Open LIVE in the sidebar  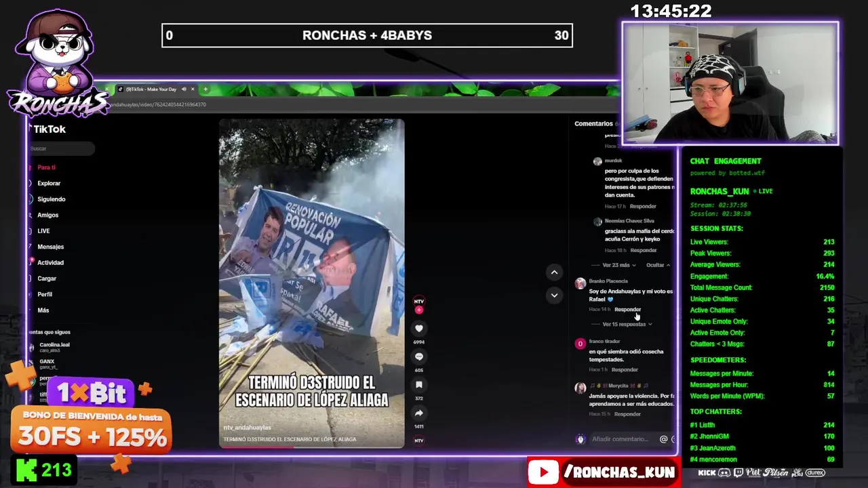pyautogui.click(x=43, y=231)
